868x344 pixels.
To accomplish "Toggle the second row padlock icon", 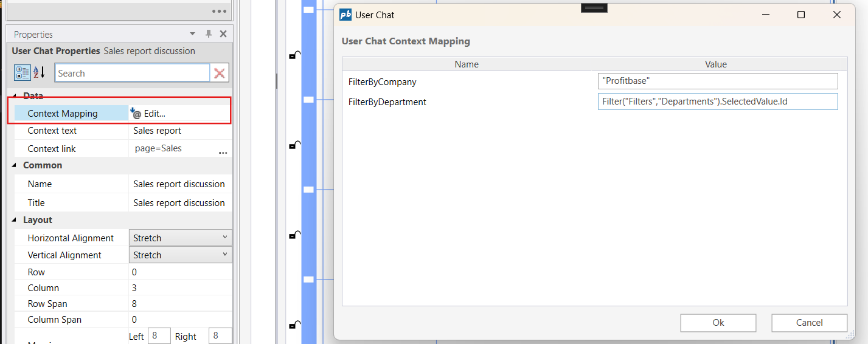I will point(293,145).
